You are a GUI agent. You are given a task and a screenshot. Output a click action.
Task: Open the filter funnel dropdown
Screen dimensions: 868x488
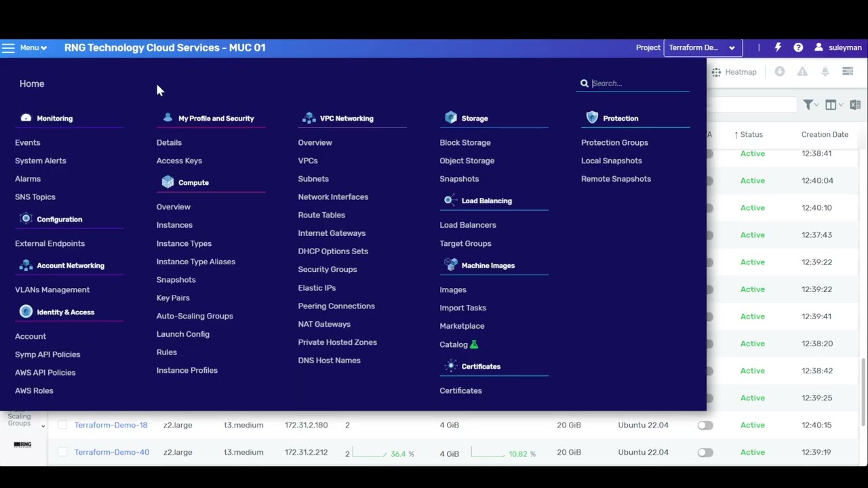(x=811, y=105)
